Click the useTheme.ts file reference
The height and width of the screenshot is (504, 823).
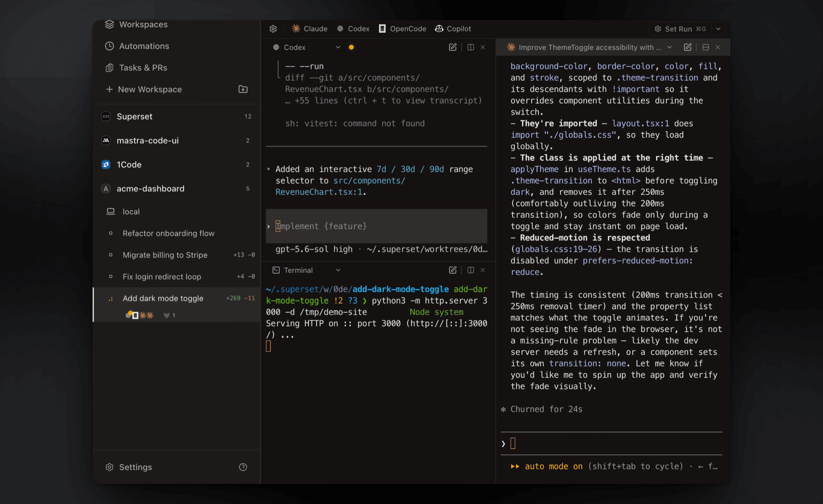(x=604, y=169)
